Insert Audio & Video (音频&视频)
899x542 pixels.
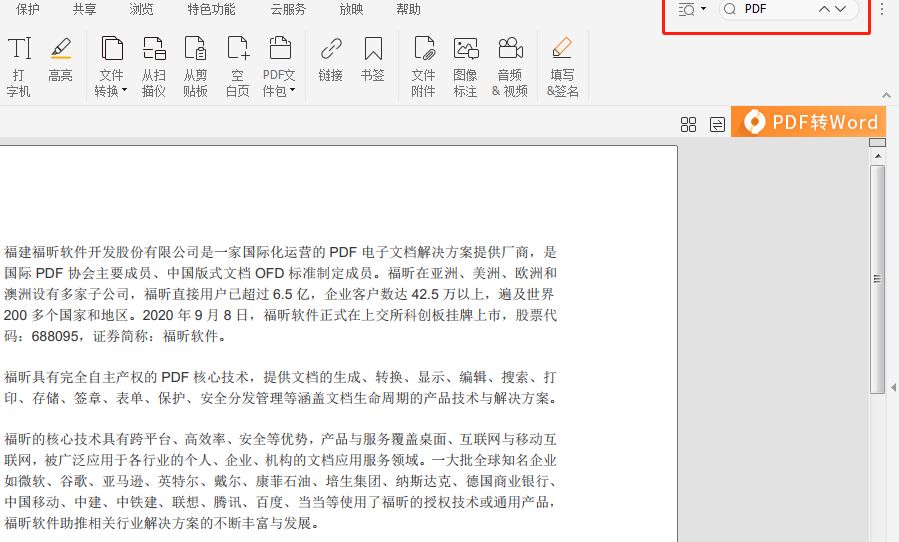click(x=509, y=67)
